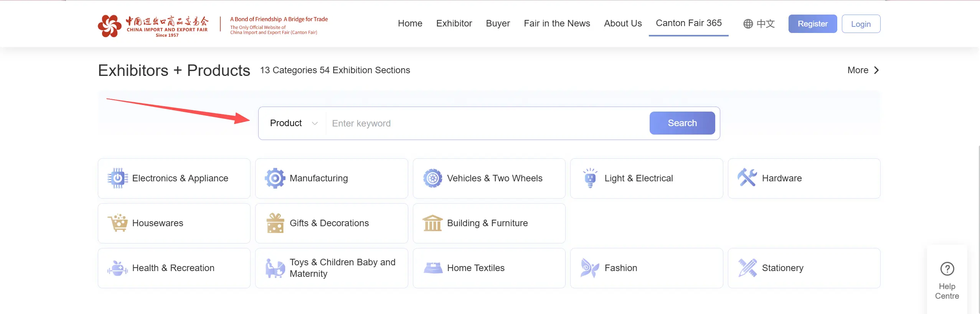Click the Electronics & Appliance chip icon

click(x=118, y=178)
